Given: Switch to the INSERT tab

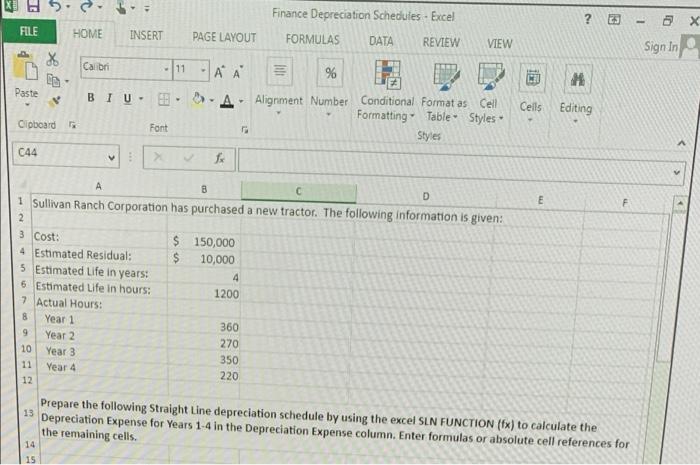Looking at the screenshot, I should pyautogui.click(x=146, y=35).
